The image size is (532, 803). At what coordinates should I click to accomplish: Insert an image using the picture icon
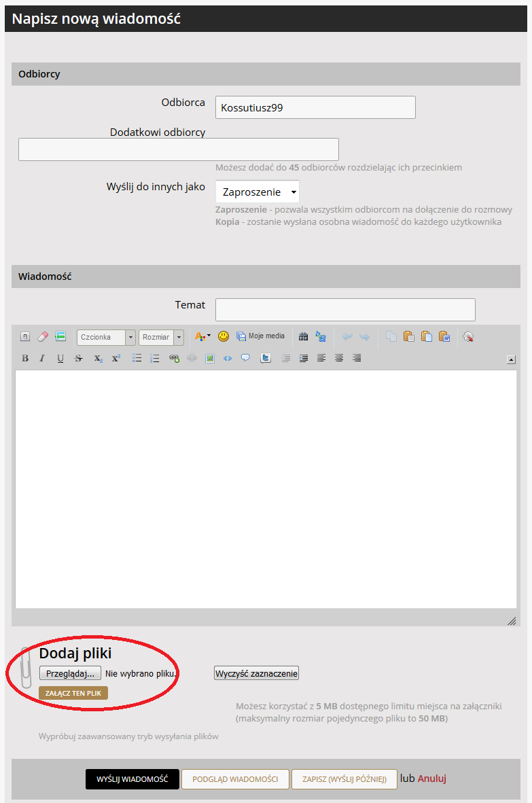point(210,358)
